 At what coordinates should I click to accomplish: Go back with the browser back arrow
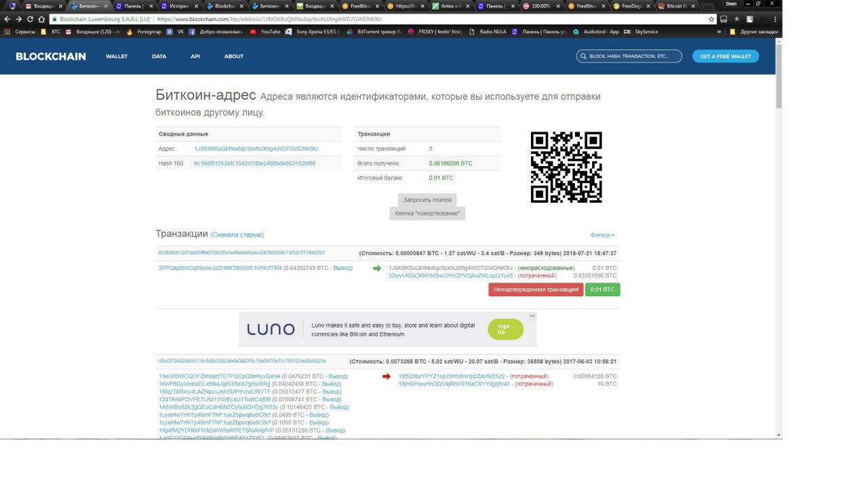[x=7, y=19]
